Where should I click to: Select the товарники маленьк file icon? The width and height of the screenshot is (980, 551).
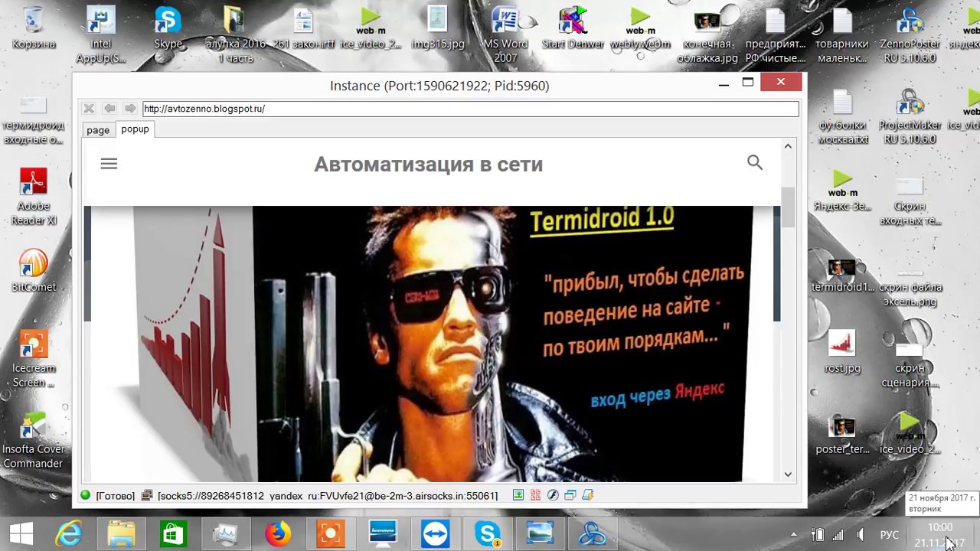(x=842, y=35)
